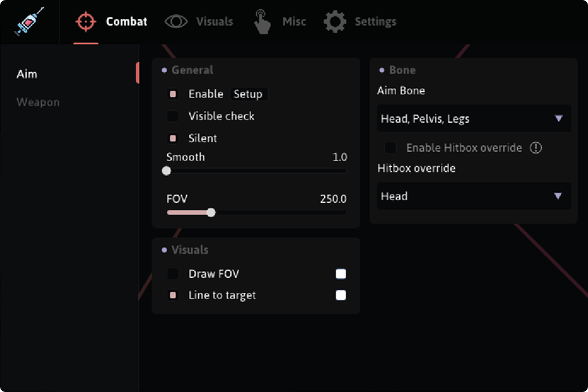
Task: Expand the Hitbox override Head dropdown
Action: pos(474,196)
